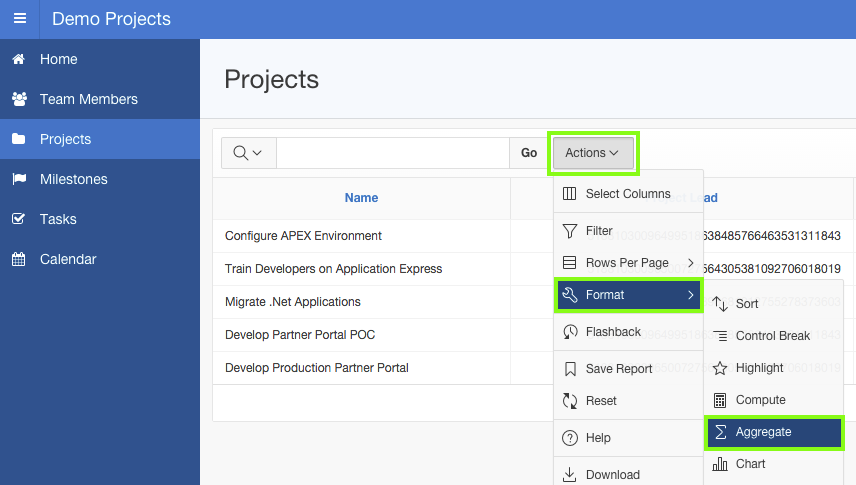The width and height of the screenshot is (856, 485).
Task: Click the Calendar icon in sidebar
Action: (18, 259)
